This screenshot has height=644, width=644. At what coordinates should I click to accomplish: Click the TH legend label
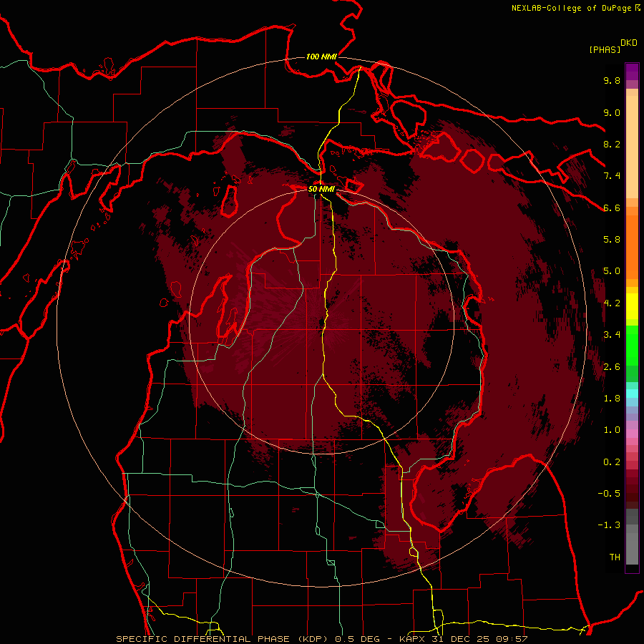[x=615, y=557]
